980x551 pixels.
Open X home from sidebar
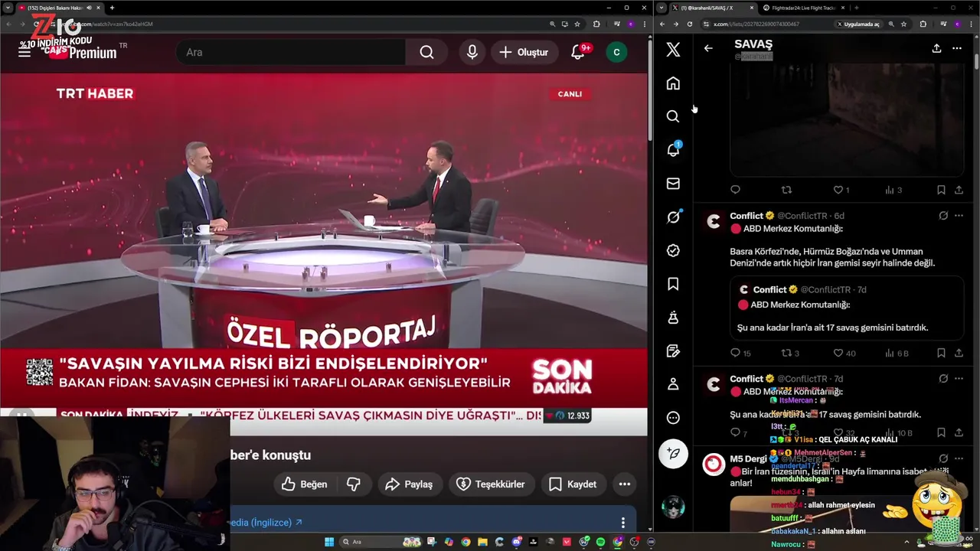pos(673,83)
